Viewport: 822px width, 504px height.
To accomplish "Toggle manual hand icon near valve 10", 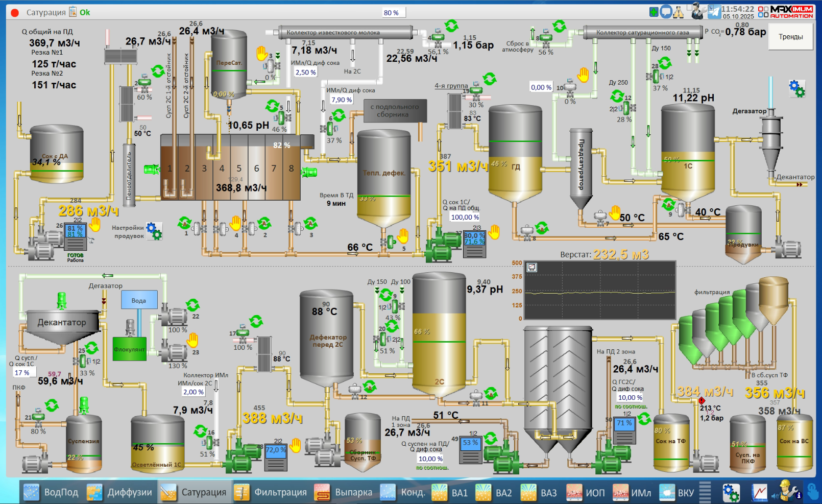I will (583, 75).
